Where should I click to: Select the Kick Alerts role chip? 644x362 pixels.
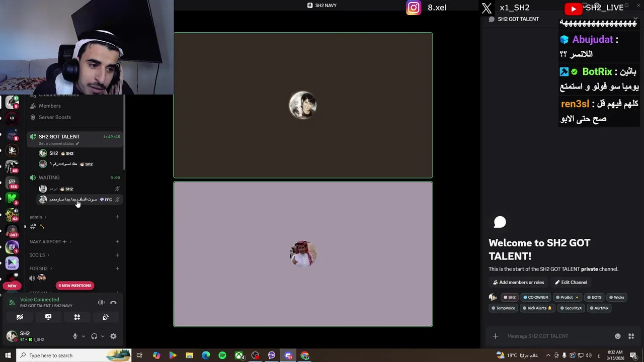point(537,308)
